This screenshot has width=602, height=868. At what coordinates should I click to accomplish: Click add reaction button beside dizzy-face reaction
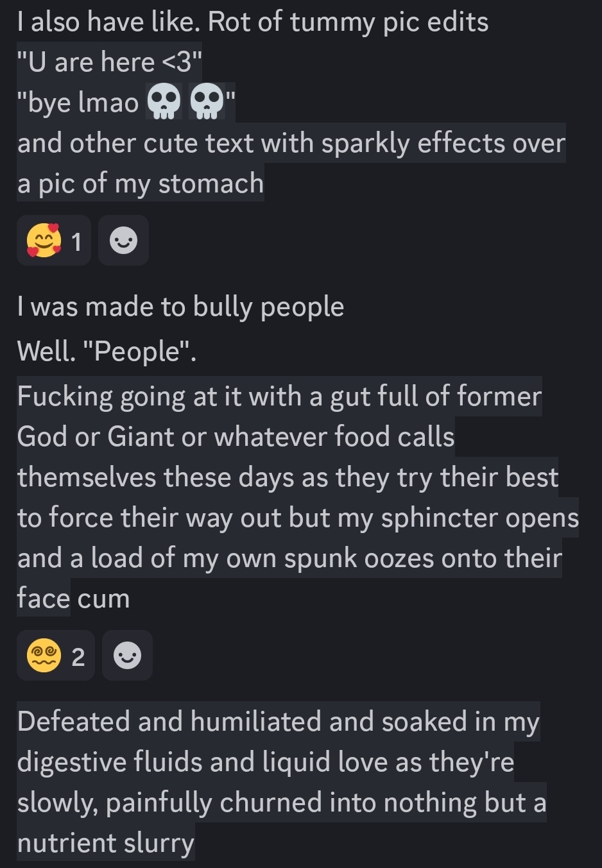[x=127, y=656]
